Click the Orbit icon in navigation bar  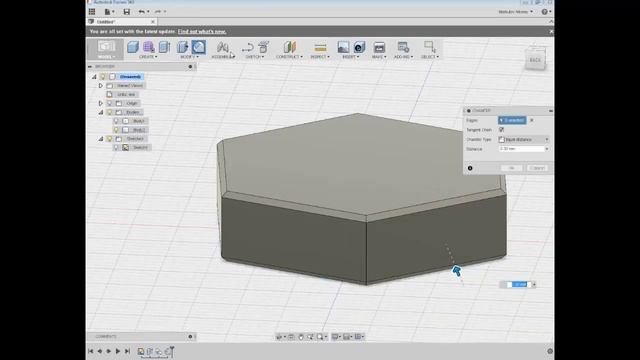pyautogui.click(x=280, y=337)
